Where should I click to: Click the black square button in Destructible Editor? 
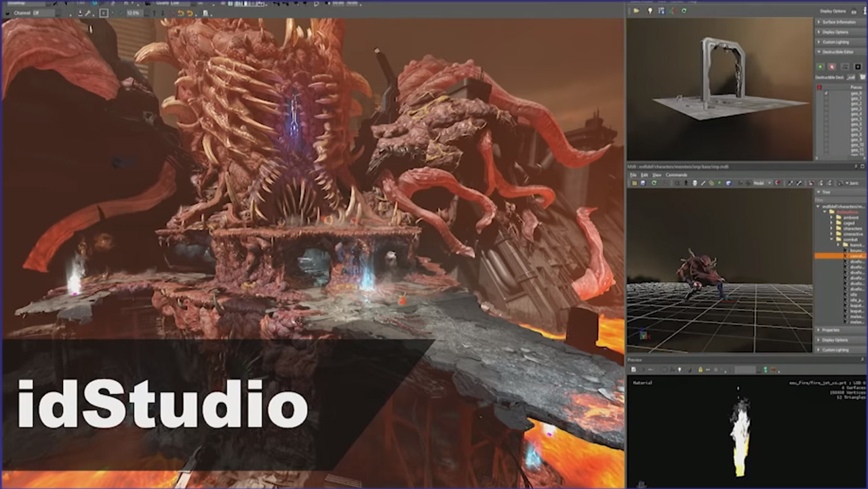[x=858, y=66]
